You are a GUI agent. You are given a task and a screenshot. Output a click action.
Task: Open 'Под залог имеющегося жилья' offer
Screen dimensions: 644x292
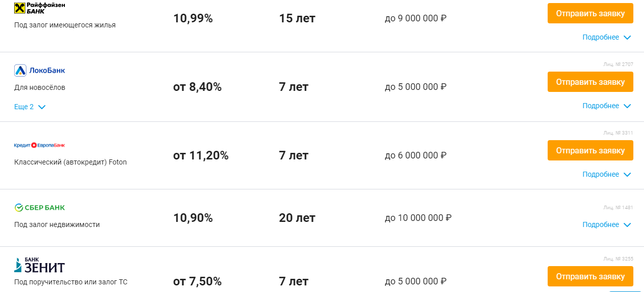65,25
